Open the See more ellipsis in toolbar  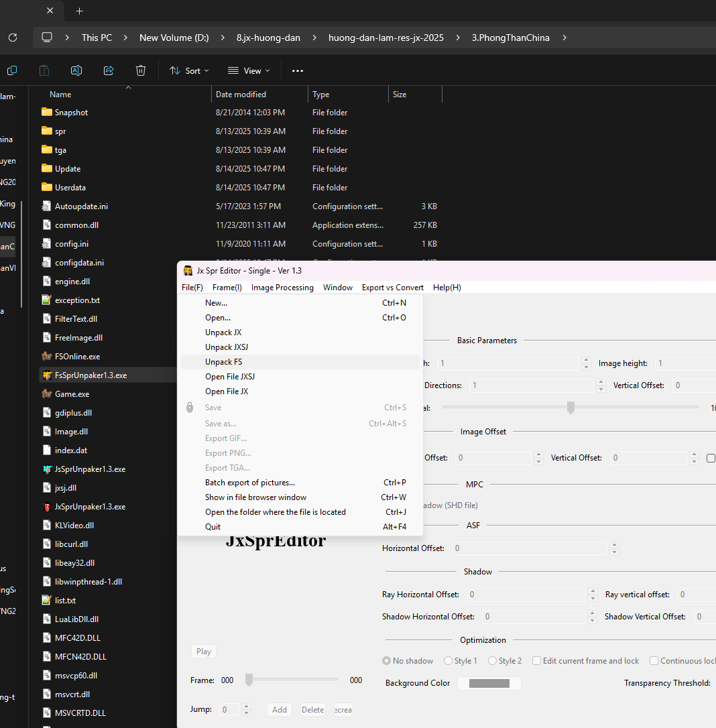coord(298,70)
